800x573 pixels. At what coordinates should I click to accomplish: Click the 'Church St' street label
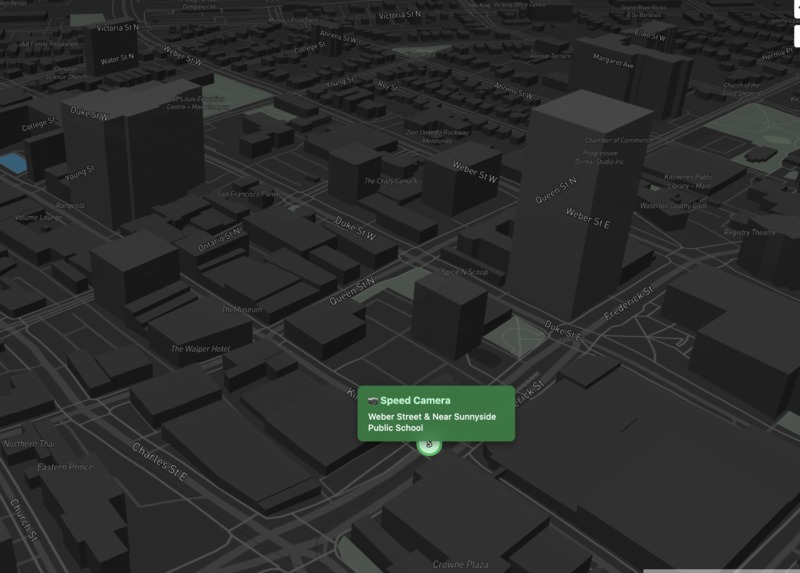pos(24,520)
